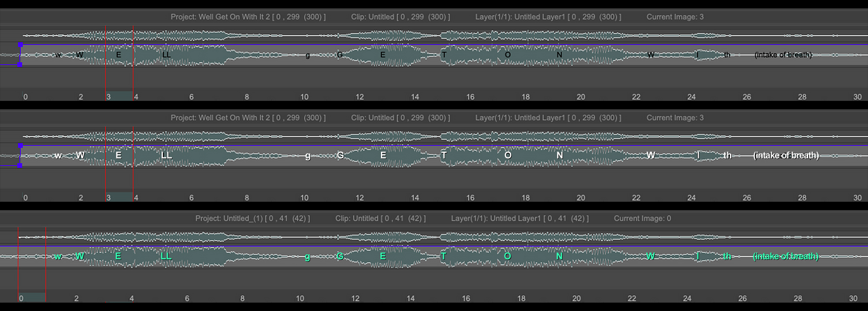Click uppercase "G" label in top timeline
Viewport: 868px width, 311px height.
pyautogui.click(x=340, y=55)
